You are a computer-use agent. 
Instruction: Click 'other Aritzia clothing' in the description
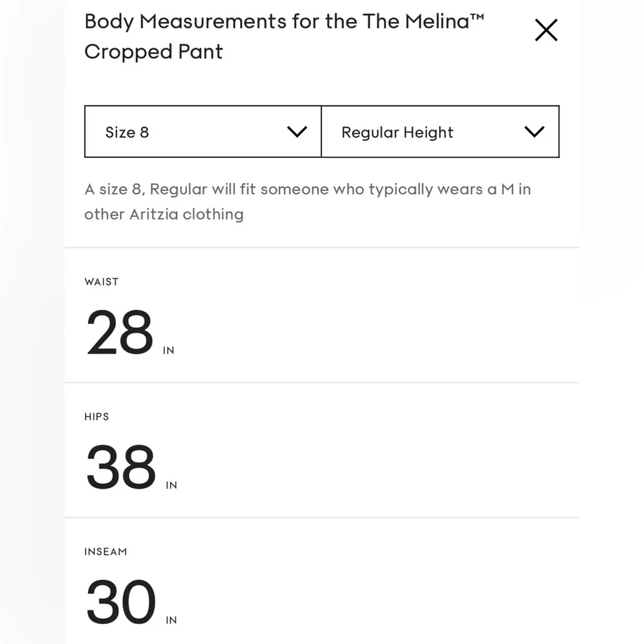click(164, 214)
